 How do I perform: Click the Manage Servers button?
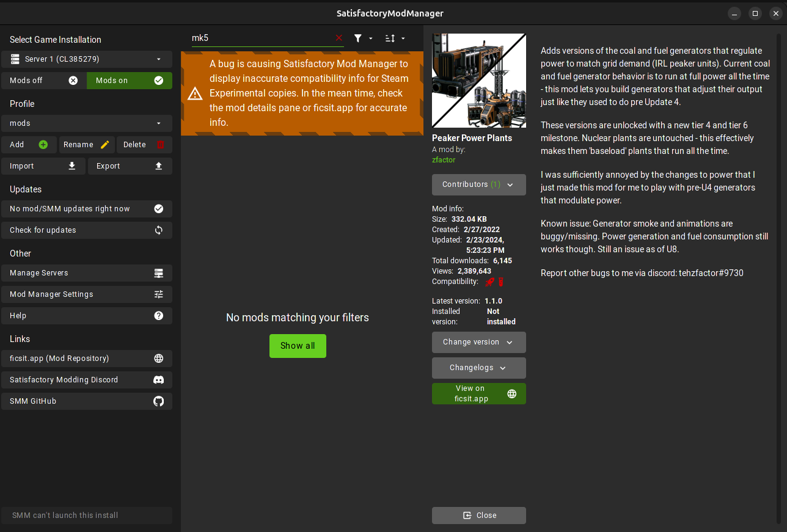(87, 273)
